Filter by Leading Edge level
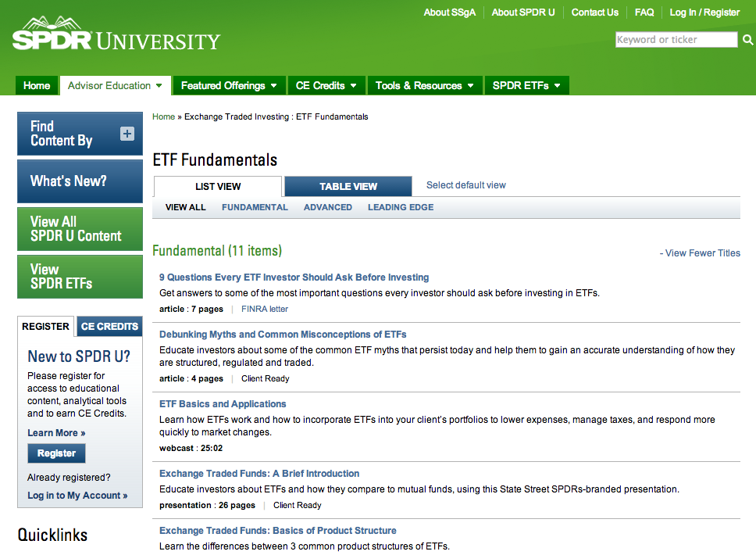The image size is (756, 555). [401, 207]
